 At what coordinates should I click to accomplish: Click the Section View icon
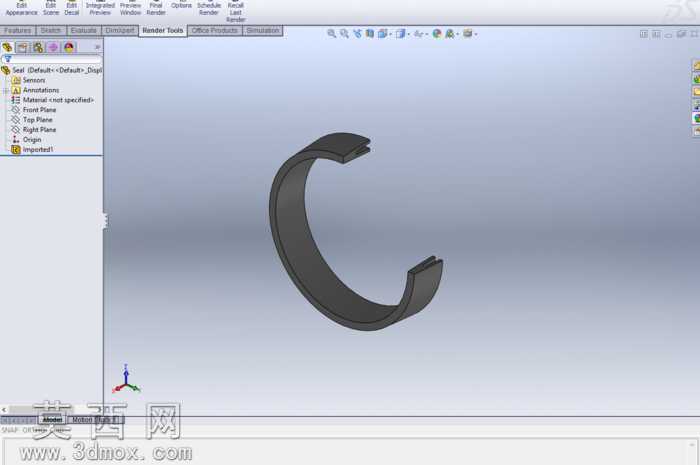point(370,33)
